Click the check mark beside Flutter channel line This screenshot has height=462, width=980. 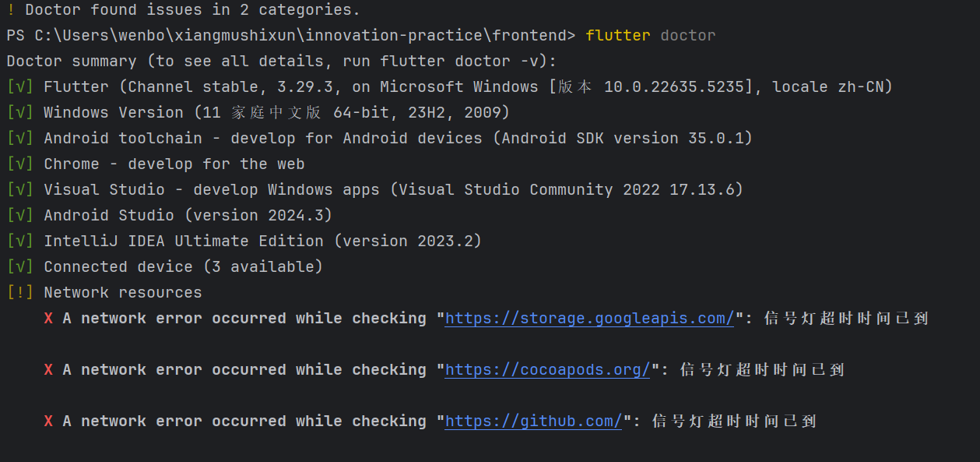tap(20, 86)
